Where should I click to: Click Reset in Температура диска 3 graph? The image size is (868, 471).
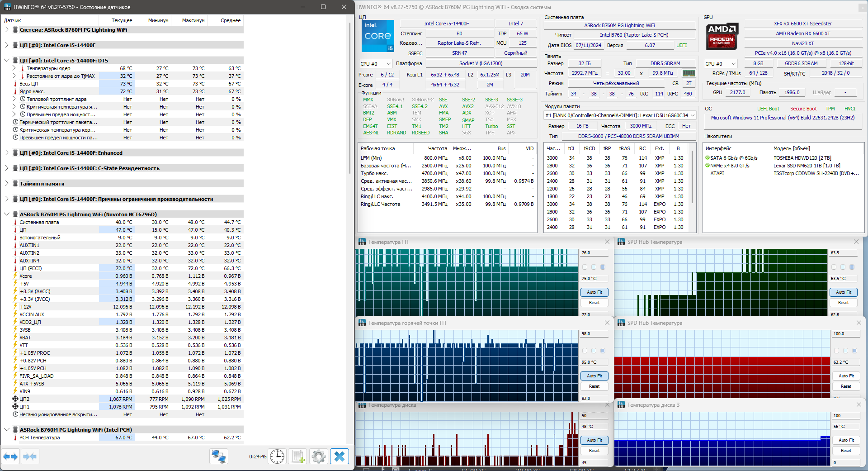(x=846, y=451)
